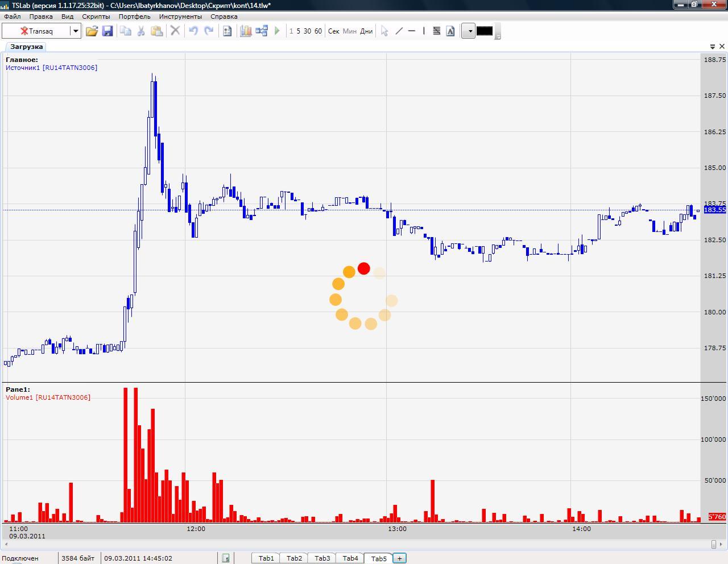Close the Загрузка panel

tap(722, 47)
